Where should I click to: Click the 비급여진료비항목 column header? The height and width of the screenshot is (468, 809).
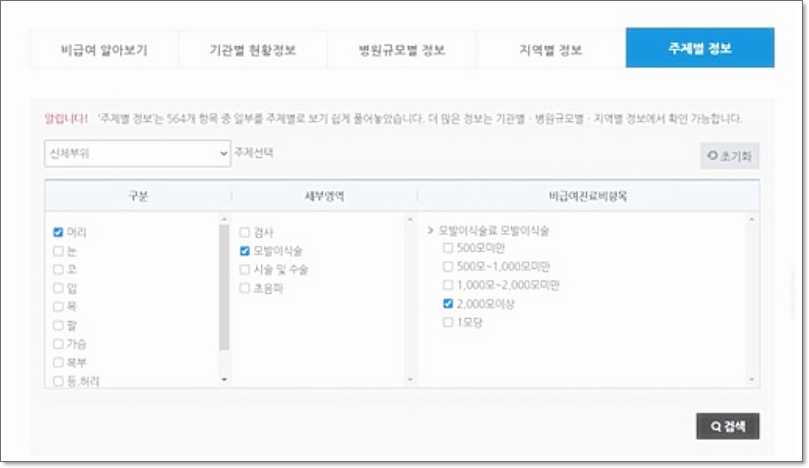pyautogui.click(x=588, y=196)
